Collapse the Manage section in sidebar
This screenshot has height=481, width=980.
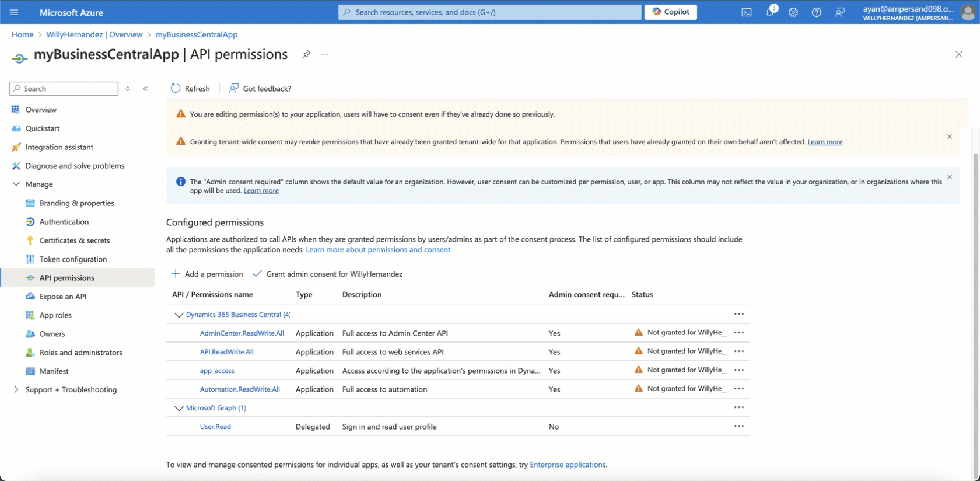16,184
